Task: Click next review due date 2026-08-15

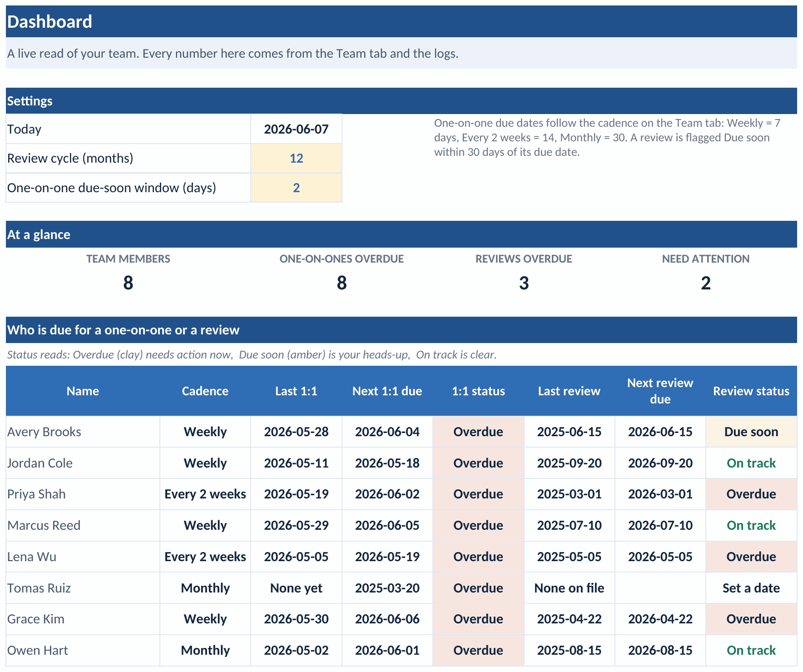Action: 660,650
